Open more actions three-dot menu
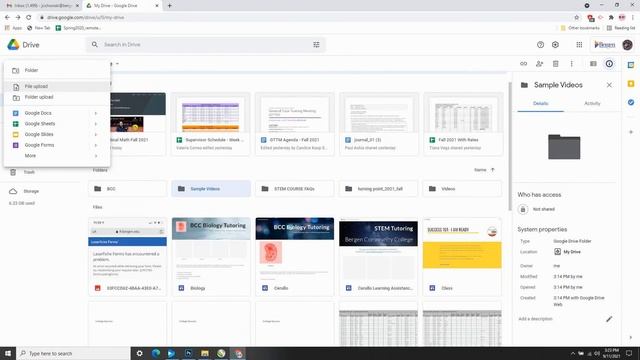This screenshot has height=360, width=640. coord(571,64)
